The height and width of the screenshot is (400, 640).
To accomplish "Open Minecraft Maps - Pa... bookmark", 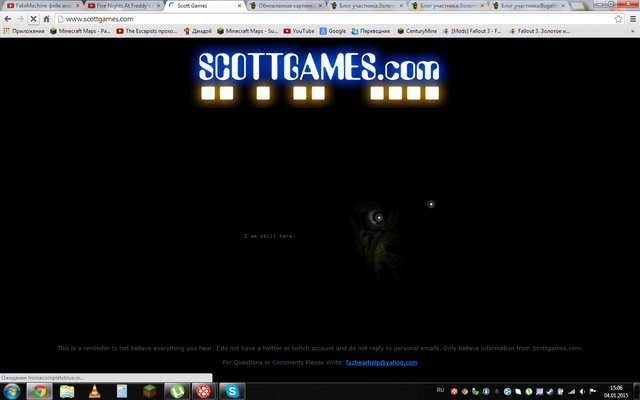I will click(80, 31).
